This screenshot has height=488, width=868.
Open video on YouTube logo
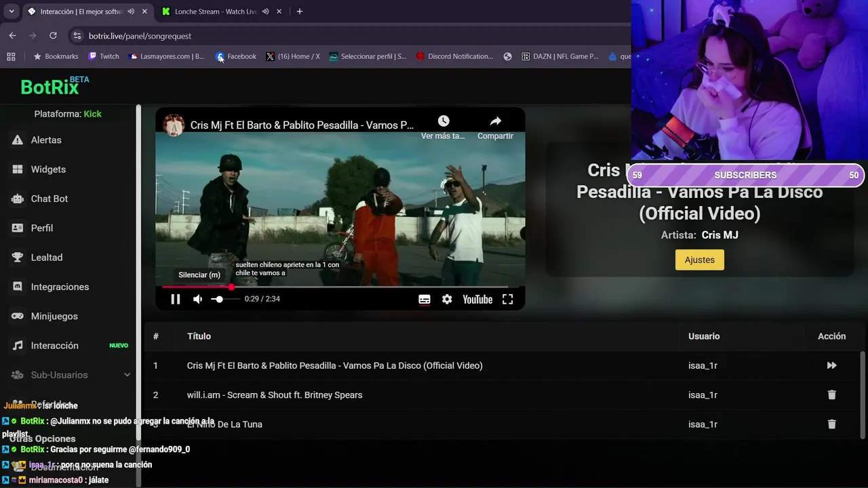tap(477, 299)
